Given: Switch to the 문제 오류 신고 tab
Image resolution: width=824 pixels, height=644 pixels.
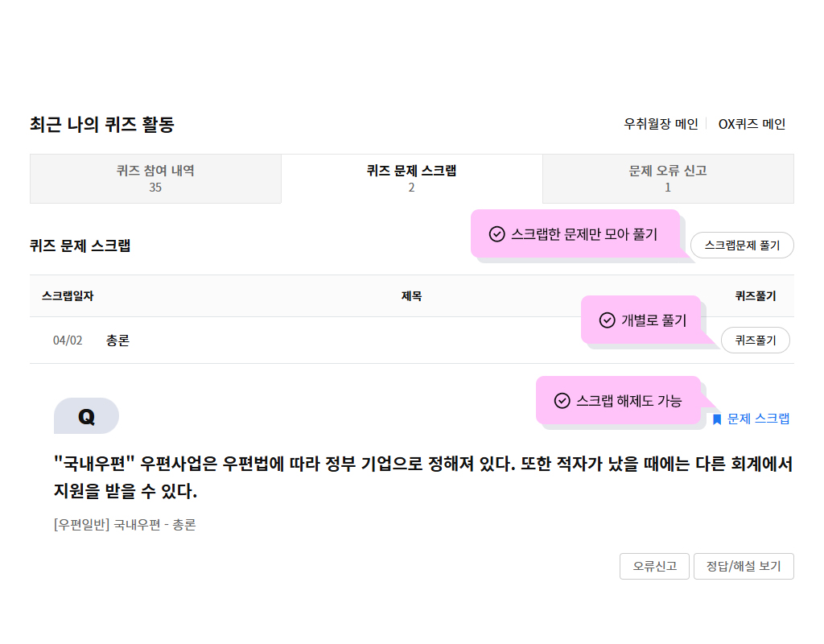Looking at the screenshot, I should 668,179.
